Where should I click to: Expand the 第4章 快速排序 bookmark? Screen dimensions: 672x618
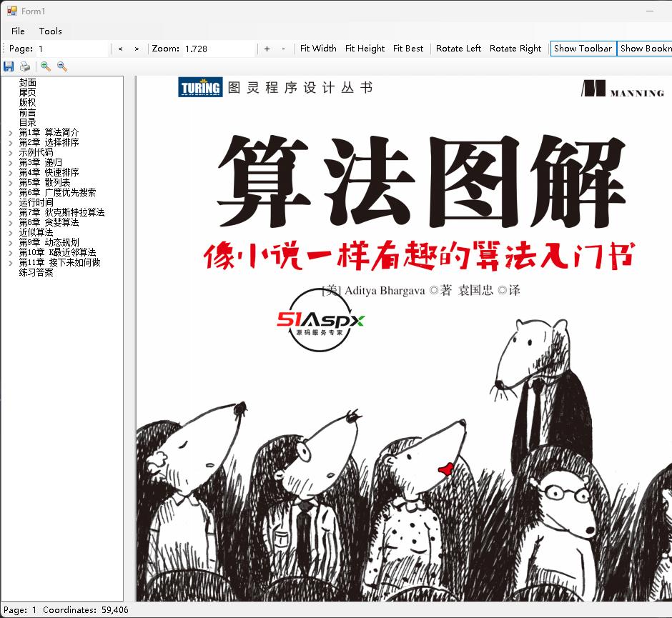tap(11, 173)
